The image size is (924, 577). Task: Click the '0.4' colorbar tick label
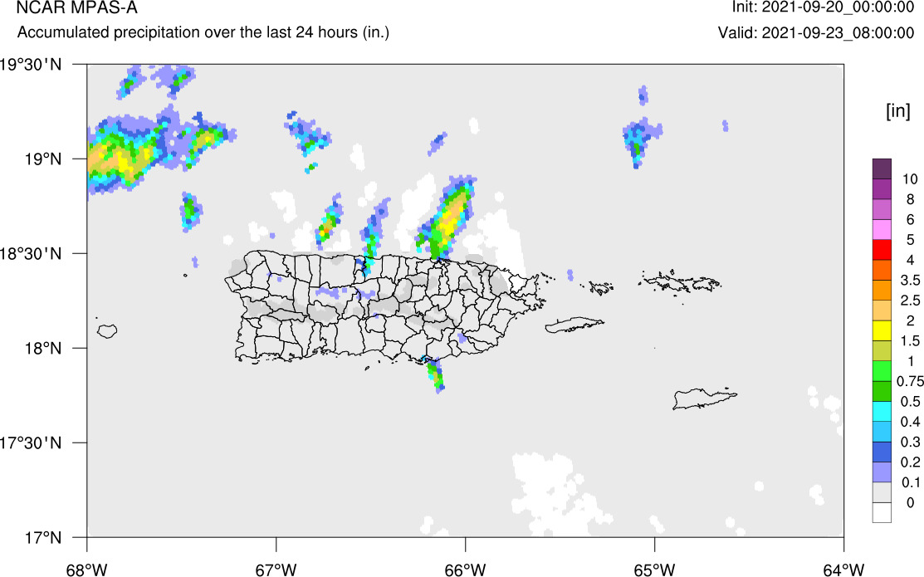coord(911,422)
